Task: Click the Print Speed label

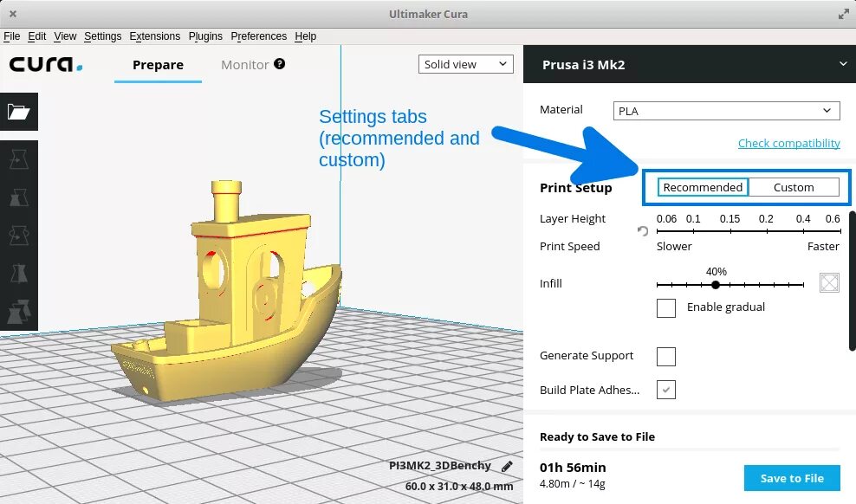Action: point(569,246)
